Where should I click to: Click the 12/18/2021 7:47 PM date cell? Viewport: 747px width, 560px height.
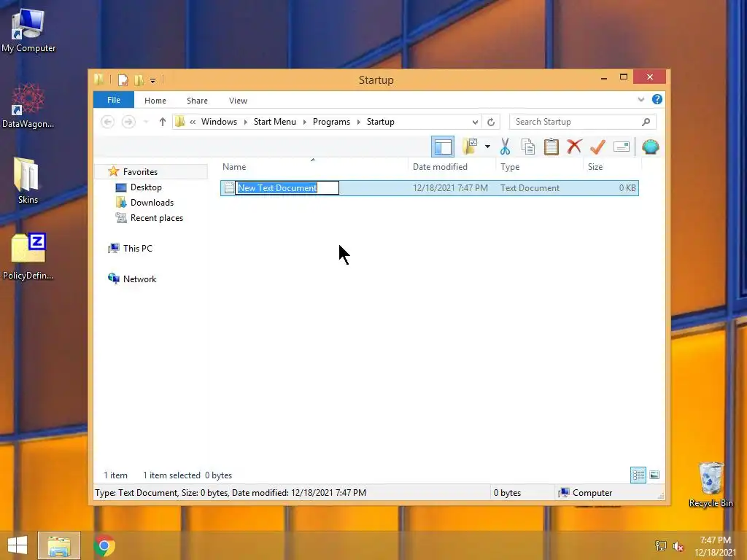pyautogui.click(x=450, y=187)
